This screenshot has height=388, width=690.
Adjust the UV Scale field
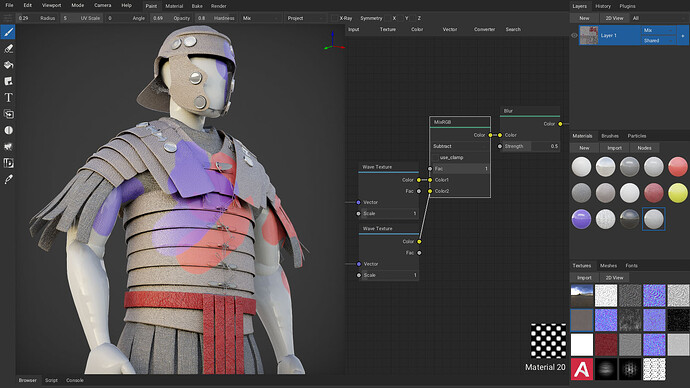82,18
